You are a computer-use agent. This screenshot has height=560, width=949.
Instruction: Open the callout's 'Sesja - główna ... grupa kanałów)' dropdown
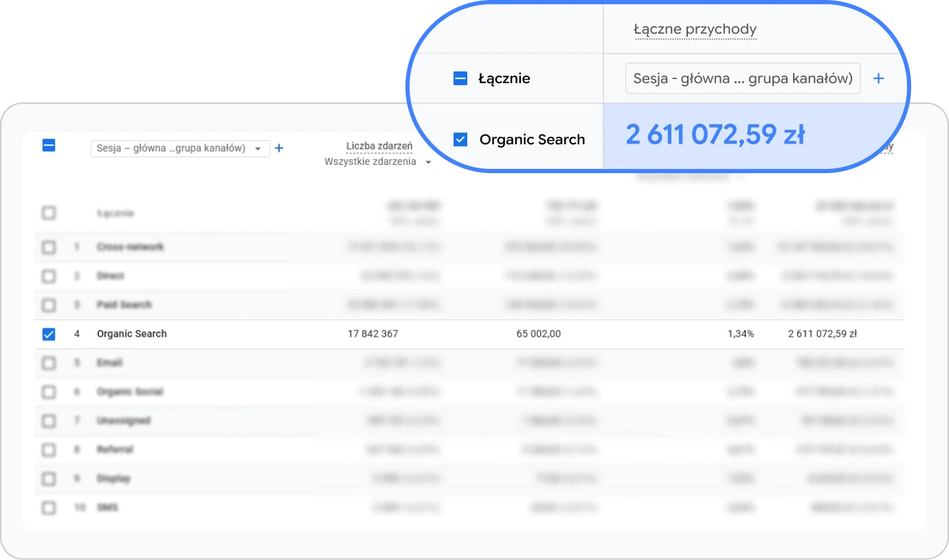(743, 78)
